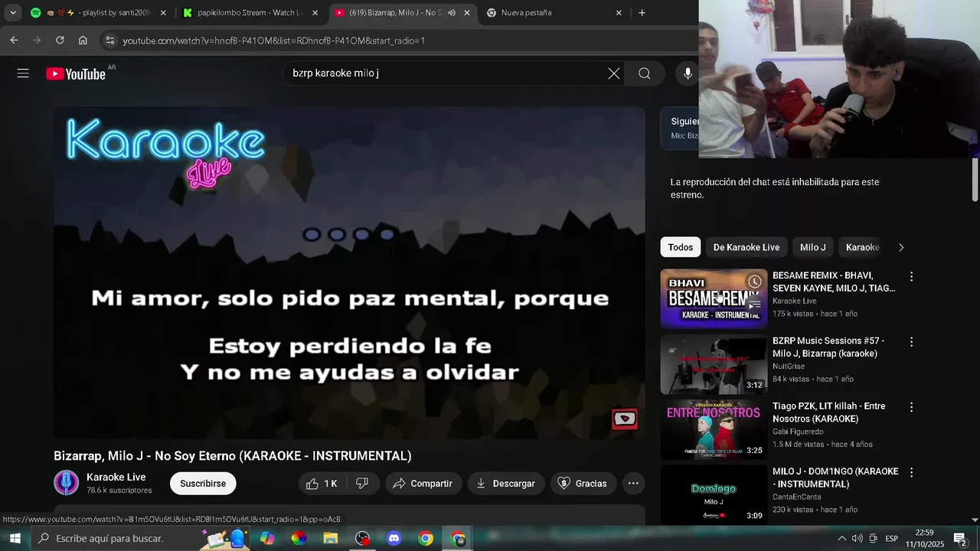
Task: Switch to the Nueva pestaña browser tab
Action: point(554,13)
